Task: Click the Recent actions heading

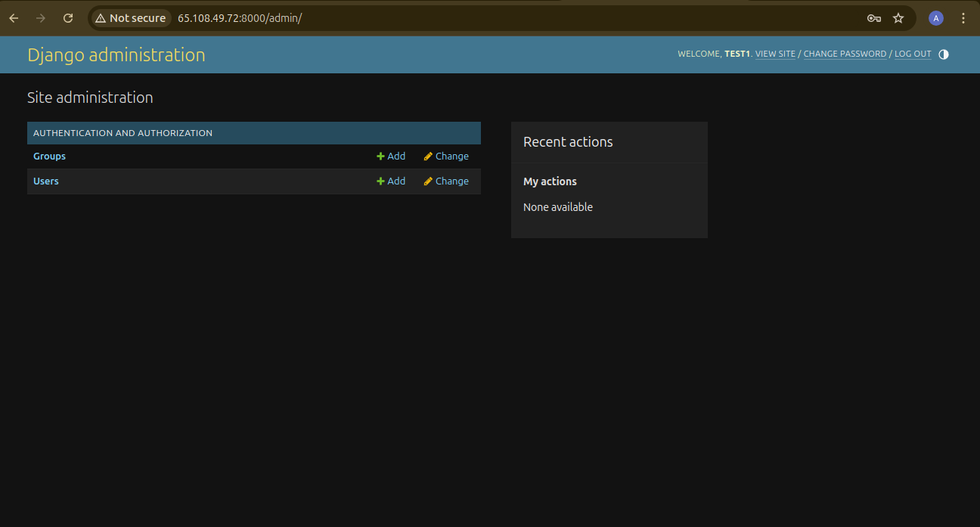Action: 568,142
